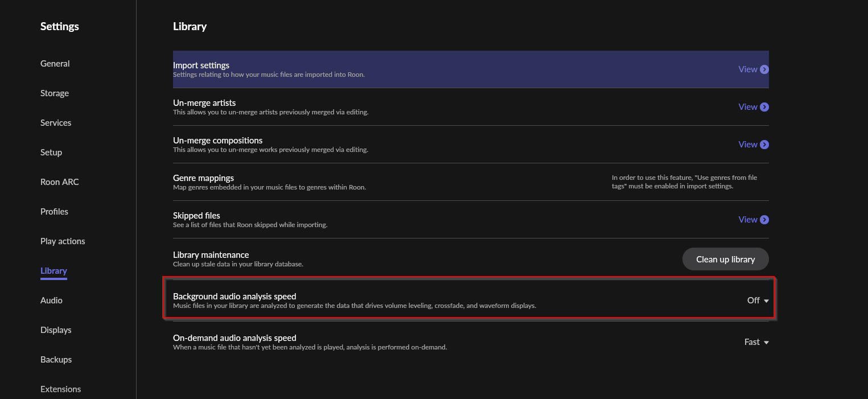Switch to Roon ARC settings
The width and height of the screenshot is (868, 399).
click(60, 182)
